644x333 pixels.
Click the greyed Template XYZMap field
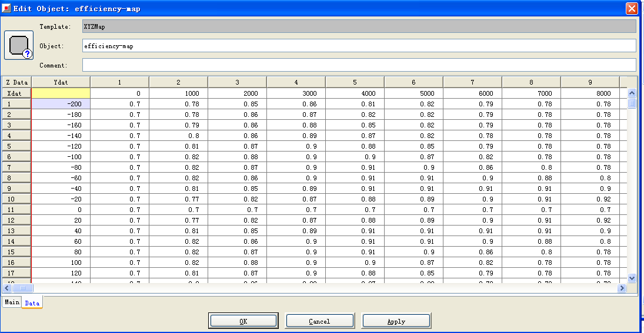[x=359, y=26]
